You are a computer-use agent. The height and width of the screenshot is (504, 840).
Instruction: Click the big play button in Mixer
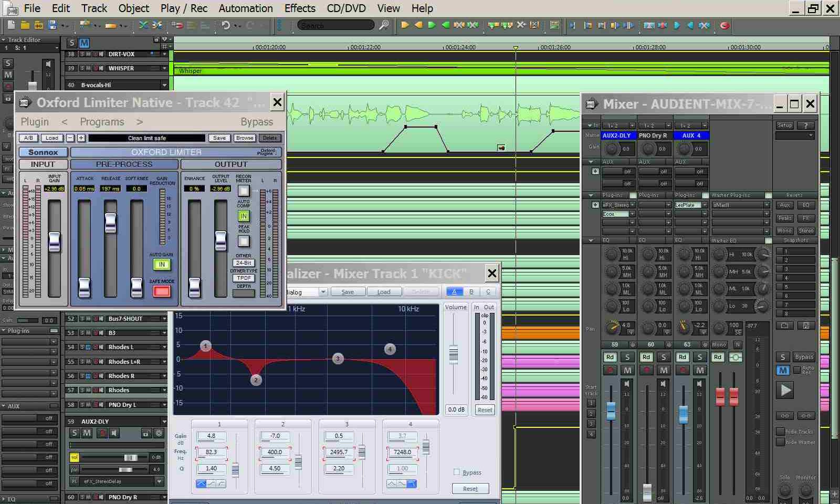pyautogui.click(x=785, y=390)
